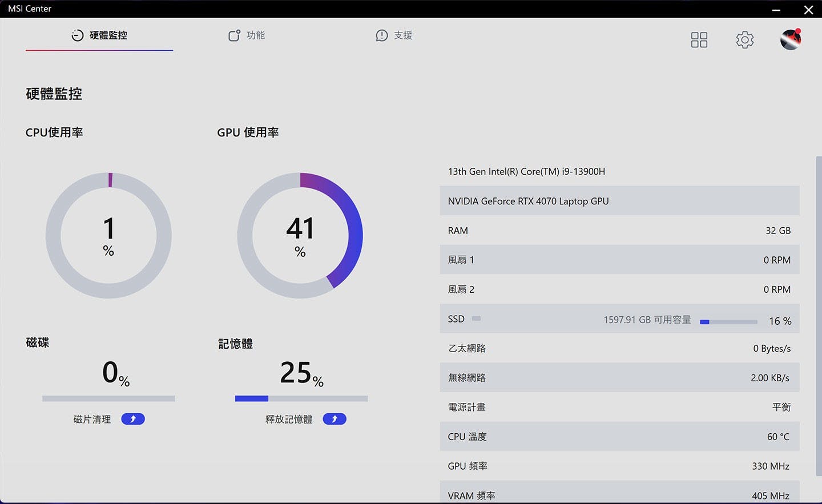Click the 磁碟 disk usage progress bar

pyautogui.click(x=108, y=398)
